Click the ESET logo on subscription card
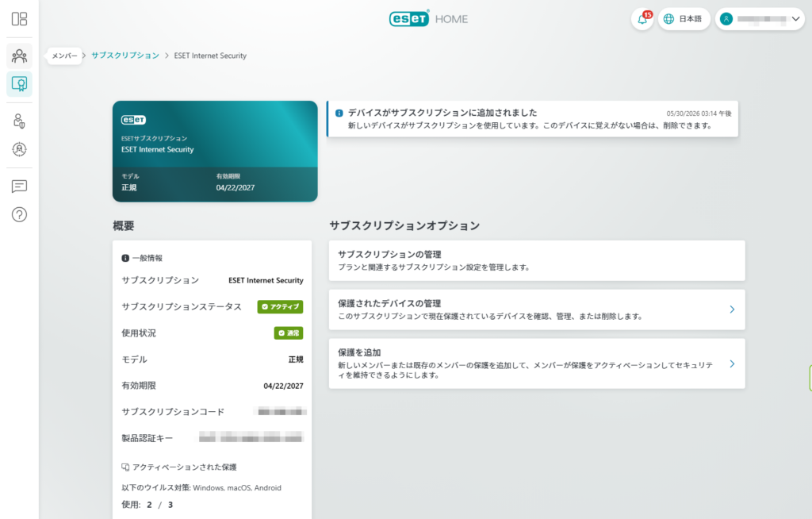The height and width of the screenshot is (519, 812). pyautogui.click(x=133, y=120)
